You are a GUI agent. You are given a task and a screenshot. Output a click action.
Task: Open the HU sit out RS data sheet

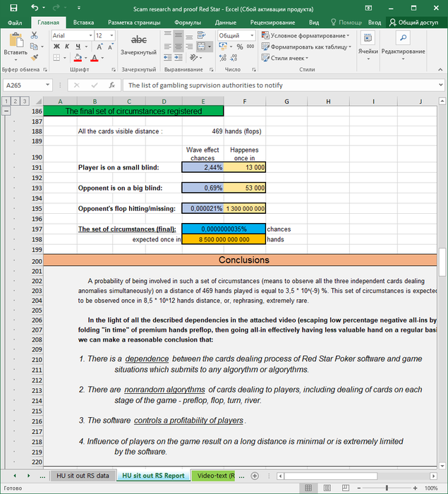[83, 476]
